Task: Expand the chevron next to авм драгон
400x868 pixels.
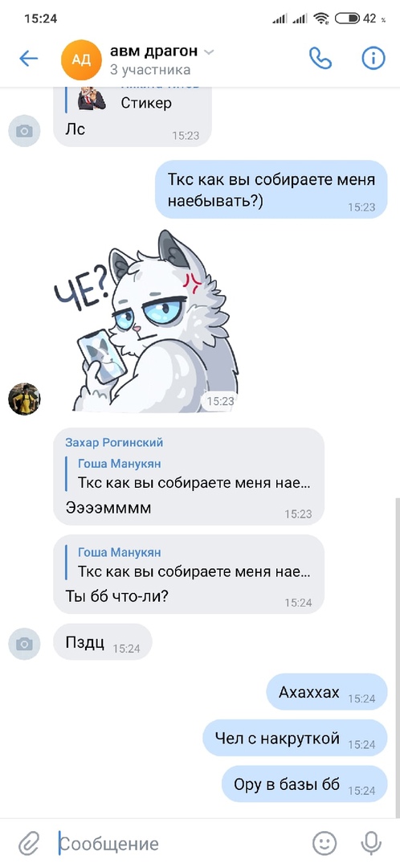Action: [209, 52]
